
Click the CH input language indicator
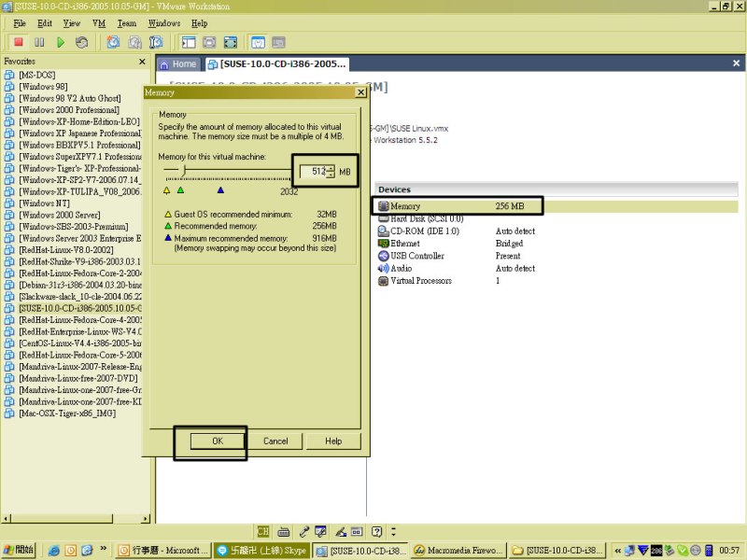tap(263, 531)
